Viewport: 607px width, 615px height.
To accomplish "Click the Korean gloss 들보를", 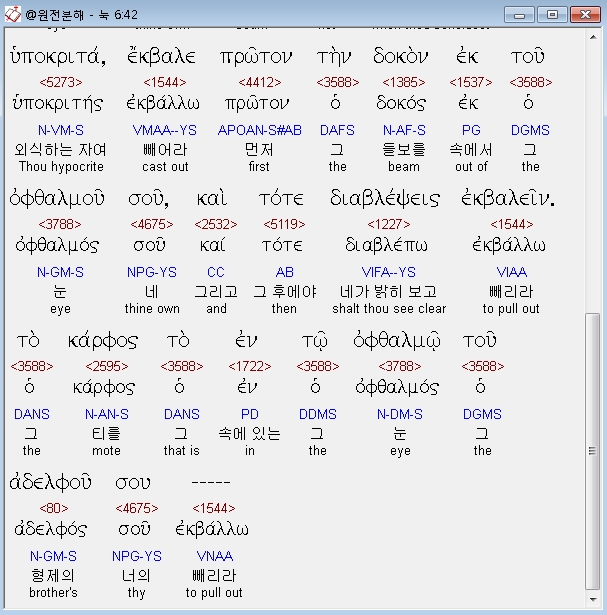I will click(x=403, y=150).
